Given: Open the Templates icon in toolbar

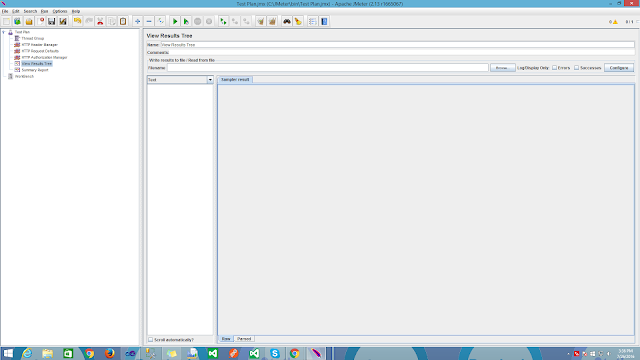Looking at the screenshot, I should 18,21.
